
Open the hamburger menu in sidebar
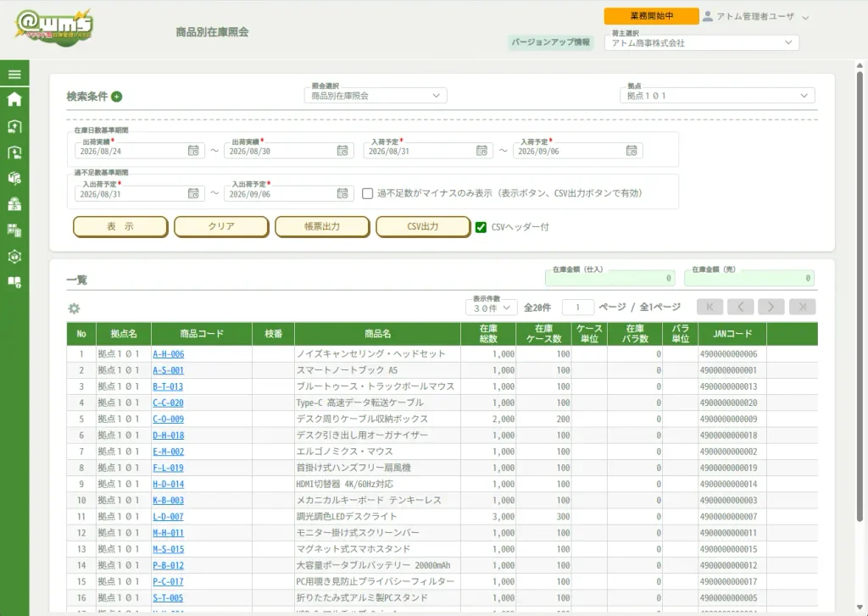pos(14,75)
